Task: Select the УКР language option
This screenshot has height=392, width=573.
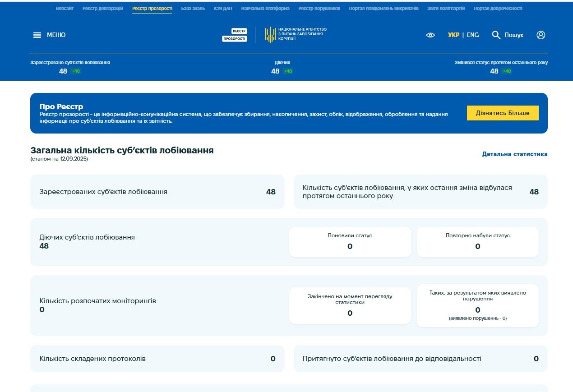Action: pos(453,34)
